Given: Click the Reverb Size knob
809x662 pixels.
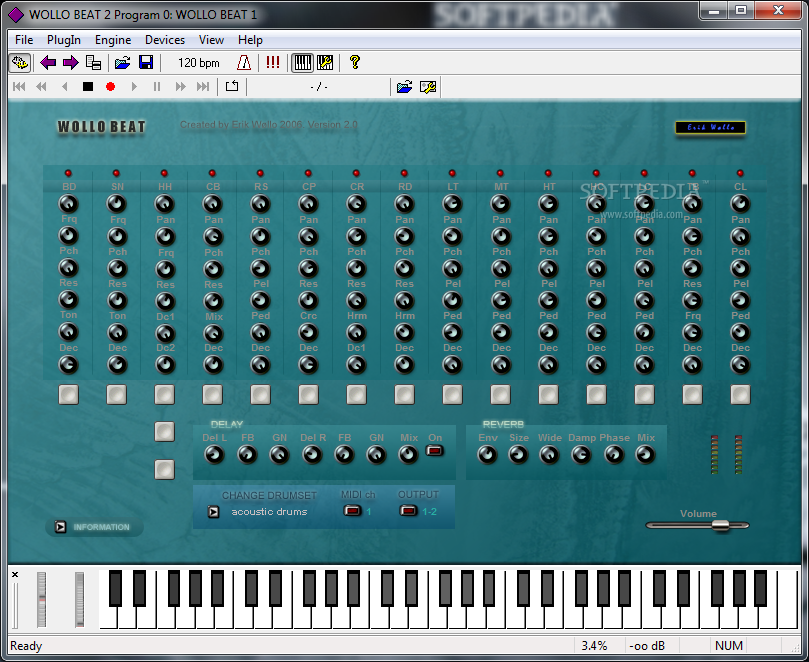Looking at the screenshot, I should coord(518,455).
